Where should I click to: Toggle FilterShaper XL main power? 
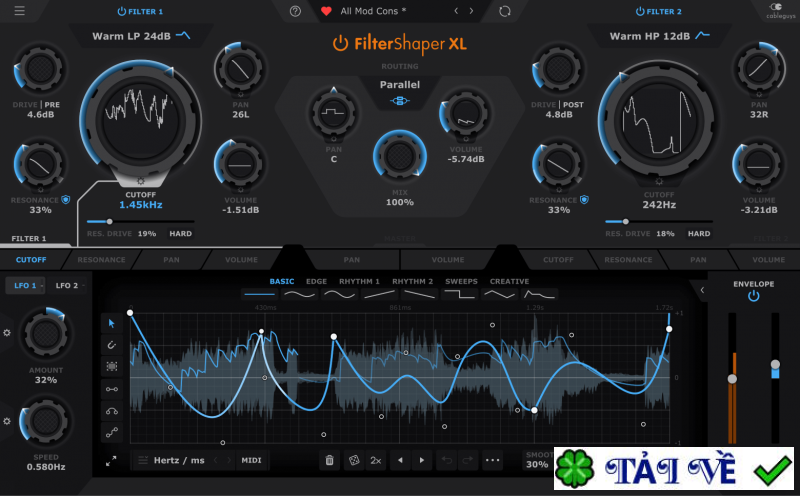coord(340,44)
